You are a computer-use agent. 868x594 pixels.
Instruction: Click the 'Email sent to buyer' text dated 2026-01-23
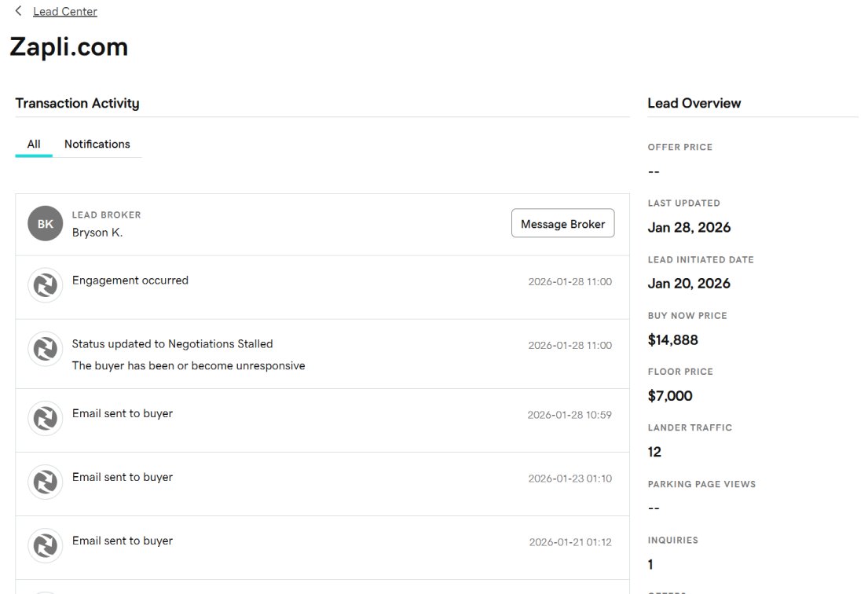(x=123, y=477)
